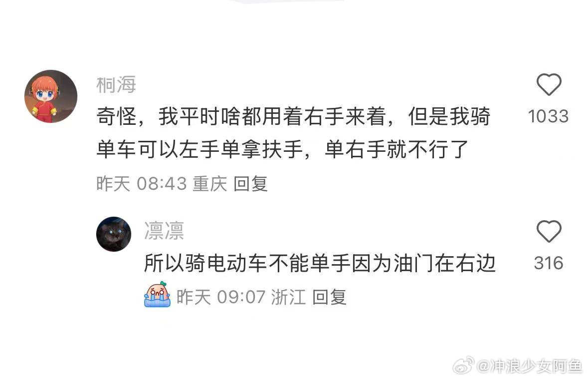The width and height of the screenshot is (588, 380).
Task: Tap the 1033 like count
Action: tap(548, 116)
